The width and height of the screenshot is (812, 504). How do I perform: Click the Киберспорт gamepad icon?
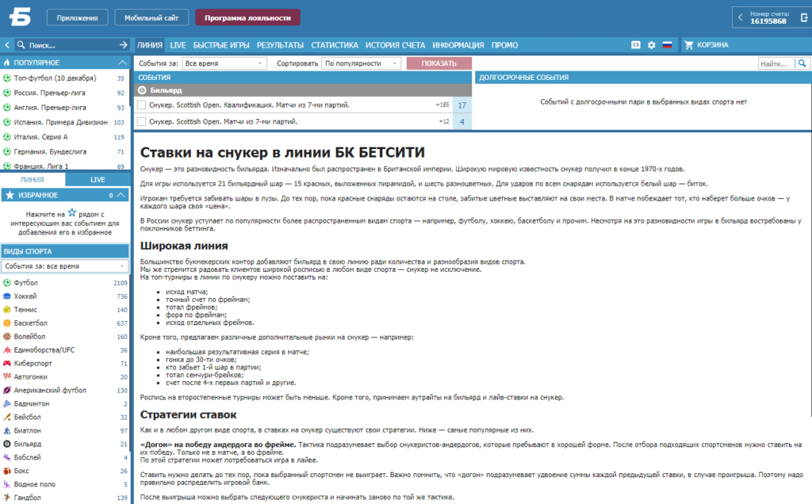tap(7, 363)
